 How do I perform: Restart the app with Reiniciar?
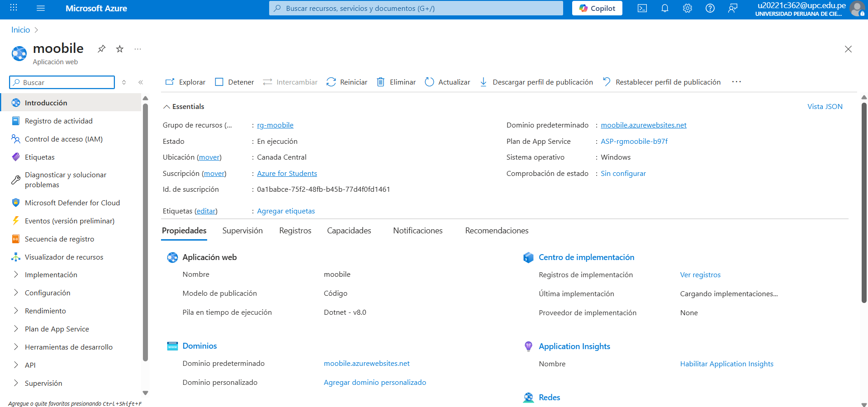(347, 82)
